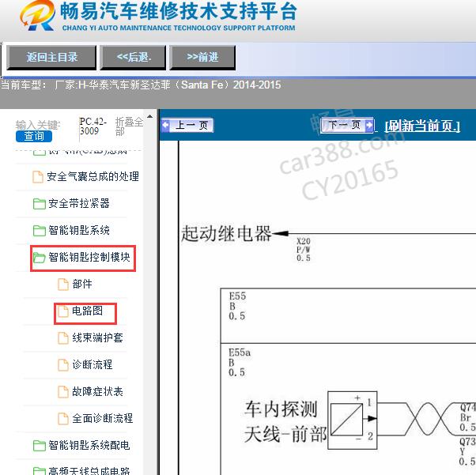Click the folder icon beside 智能钥匙系统
Screen dimensions: 476x475
coord(40,230)
